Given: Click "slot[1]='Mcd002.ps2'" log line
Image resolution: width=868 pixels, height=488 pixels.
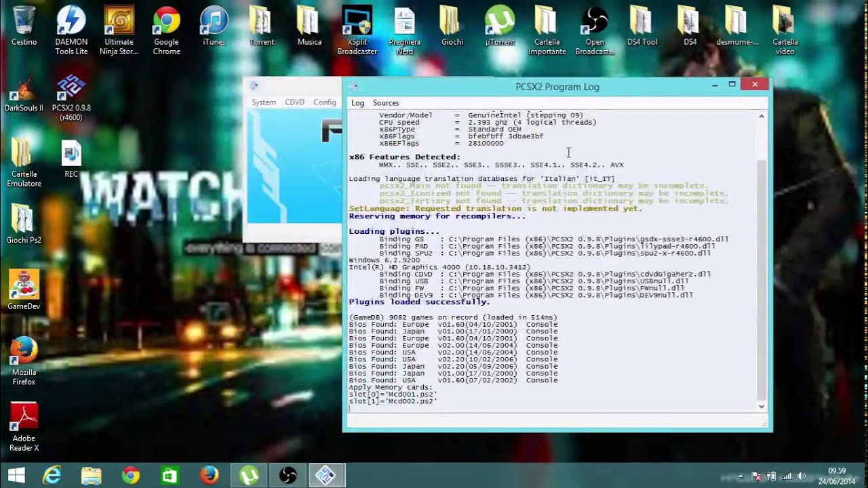Looking at the screenshot, I should click(393, 401).
